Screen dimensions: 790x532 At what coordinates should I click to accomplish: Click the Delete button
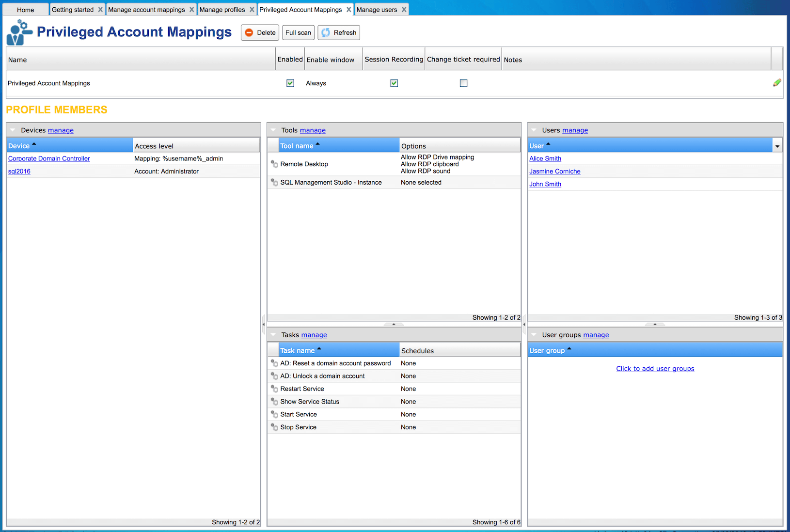(260, 32)
